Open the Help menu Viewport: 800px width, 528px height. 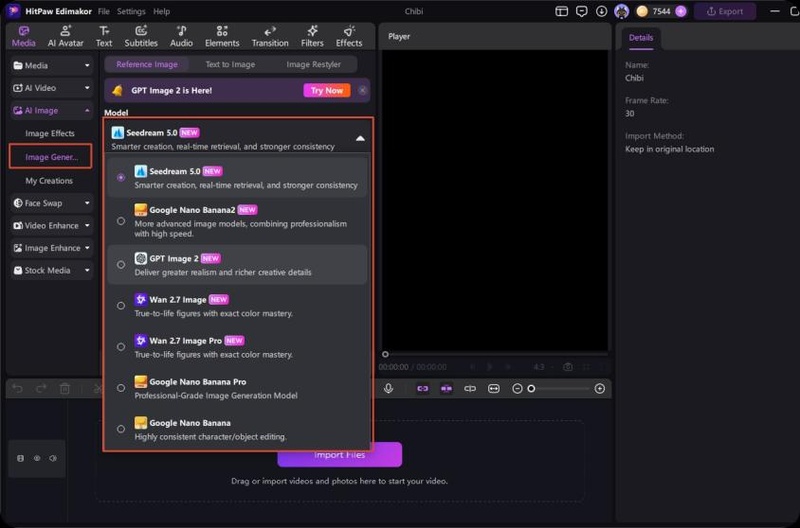point(161,11)
